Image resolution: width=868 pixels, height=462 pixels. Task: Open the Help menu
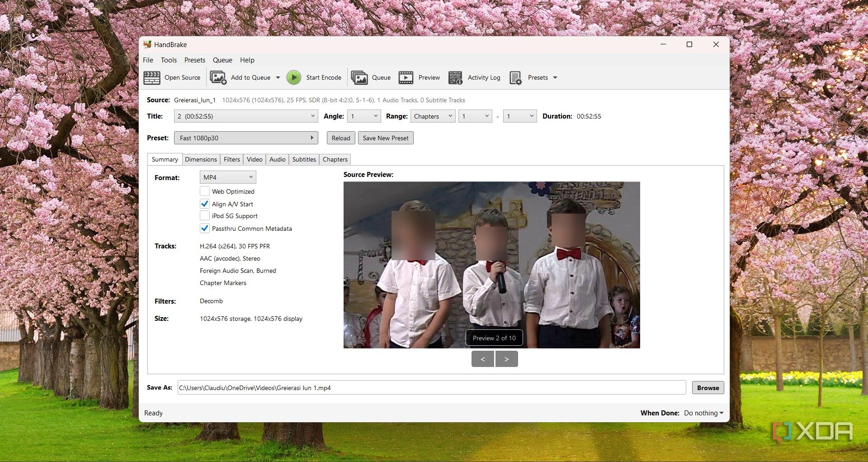[x=247, y=60]
